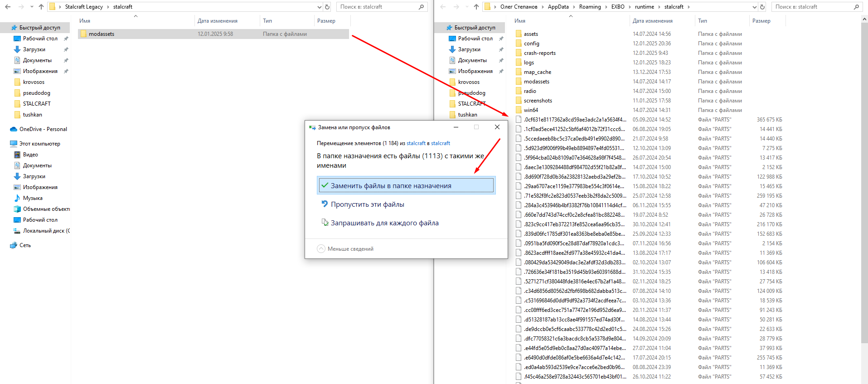Open address history dropdown in right window

[755, 7]
